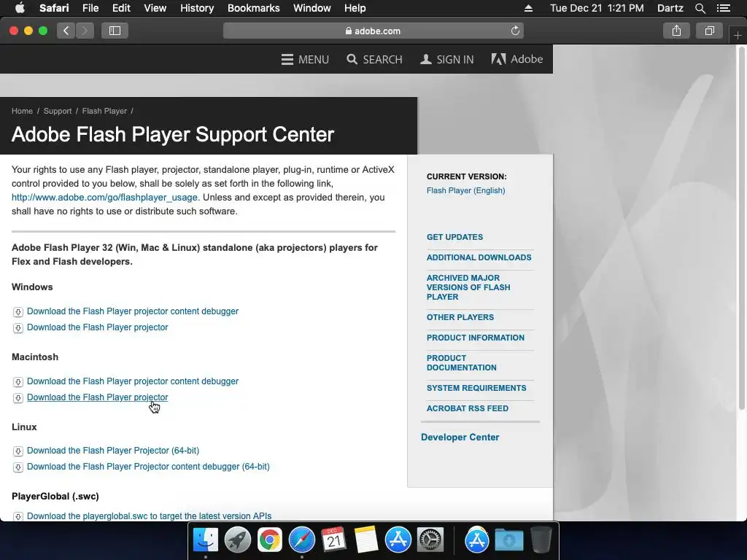The image size is (747, 560).
Task: Download the Macintosh Flash Player projector
Action: click(97, 397)
